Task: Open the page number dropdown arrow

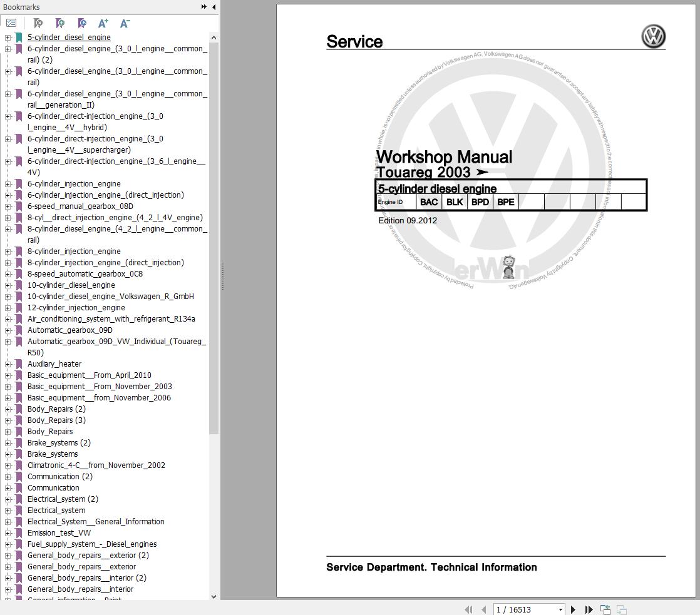Action: (560, 609)
